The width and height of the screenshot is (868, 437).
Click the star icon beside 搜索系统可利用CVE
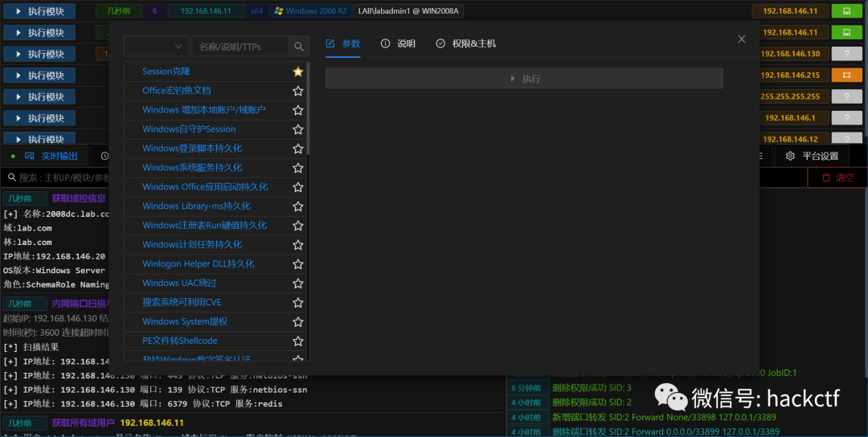click(x=297, y=303)
